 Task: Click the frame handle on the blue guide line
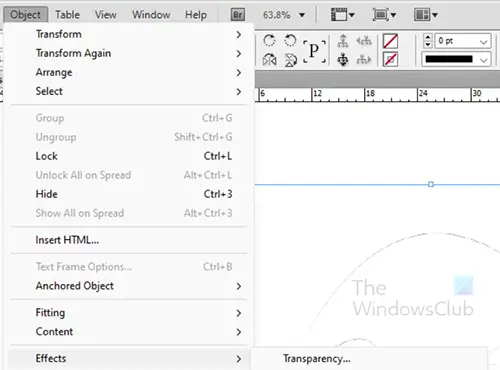pyautogui.click(x=431, y=184)
